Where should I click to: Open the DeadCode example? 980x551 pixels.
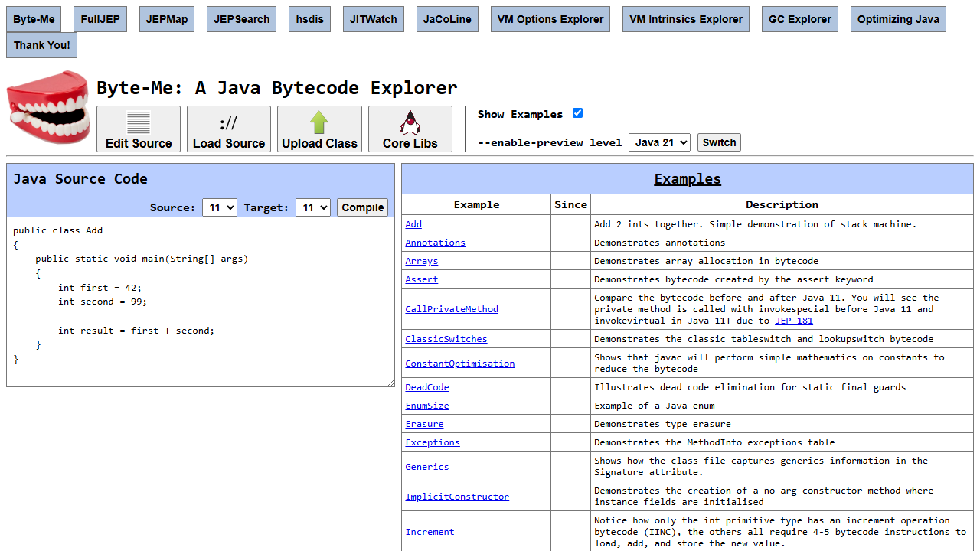pos(427,387)
